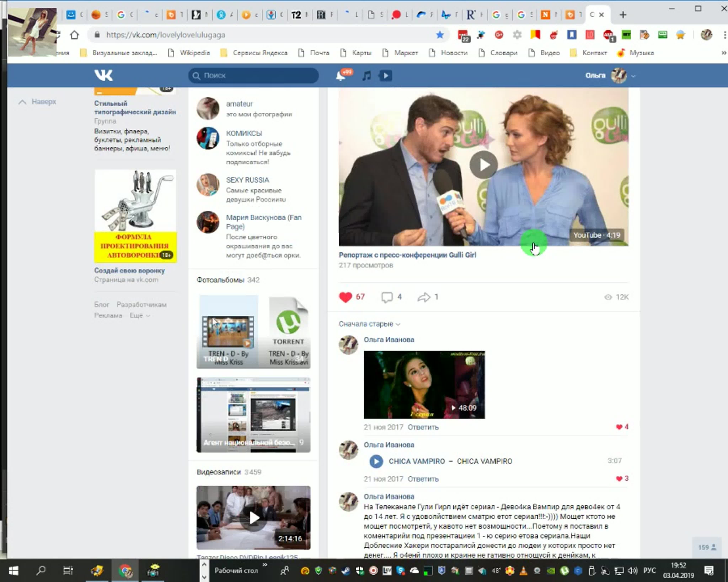Click the share arrow icon under post
This screenshot has height=582, width=728.
(424, 297)
